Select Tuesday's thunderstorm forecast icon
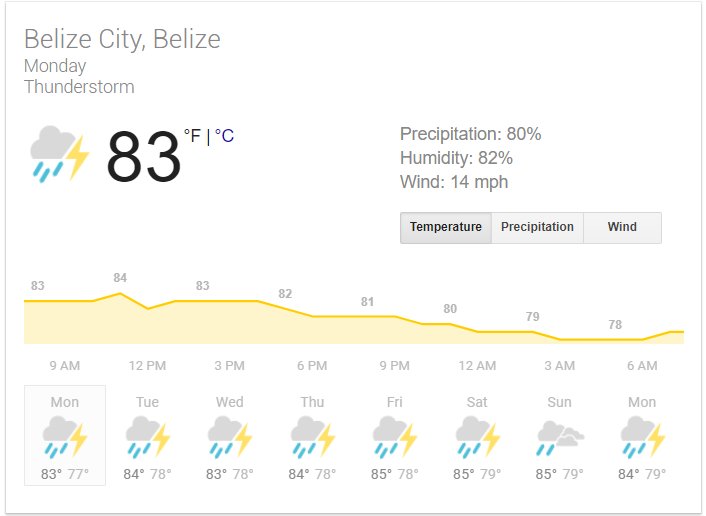706x516 pixels. point(147,437)
